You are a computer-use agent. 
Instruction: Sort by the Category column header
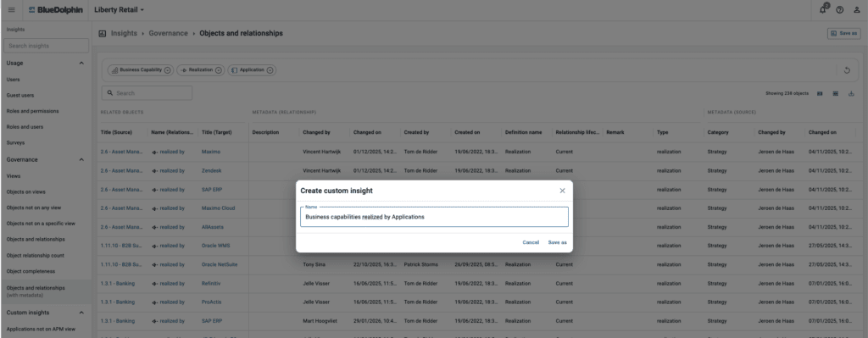coord(718,133)
